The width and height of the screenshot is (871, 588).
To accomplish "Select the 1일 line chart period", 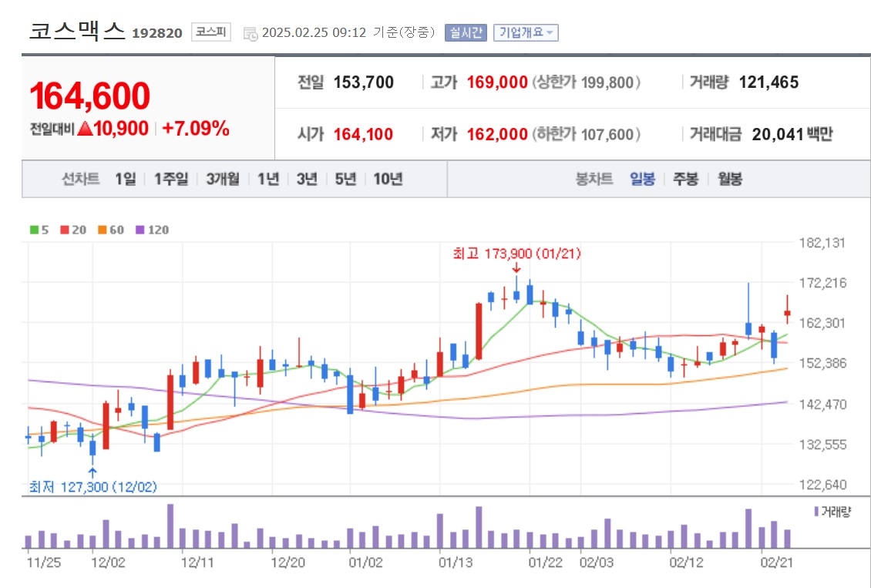I will click(x=126, y=179).
